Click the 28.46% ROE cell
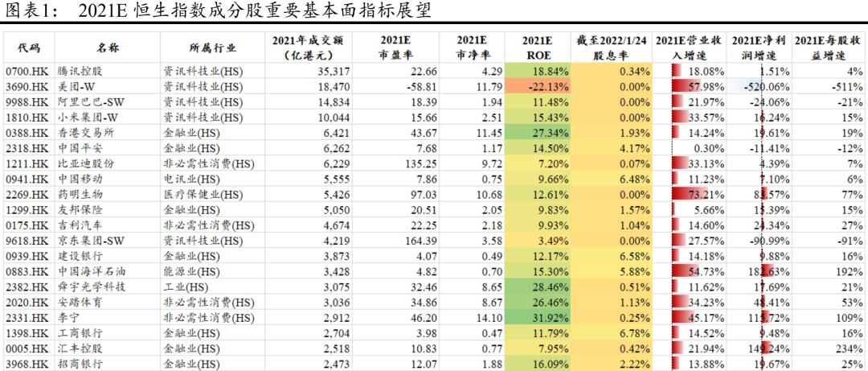 537,289
